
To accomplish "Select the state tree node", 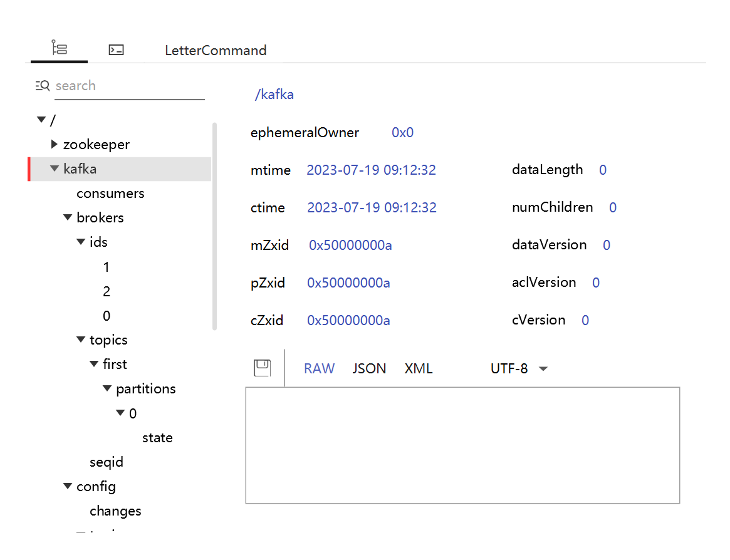I will coord(157,438).
